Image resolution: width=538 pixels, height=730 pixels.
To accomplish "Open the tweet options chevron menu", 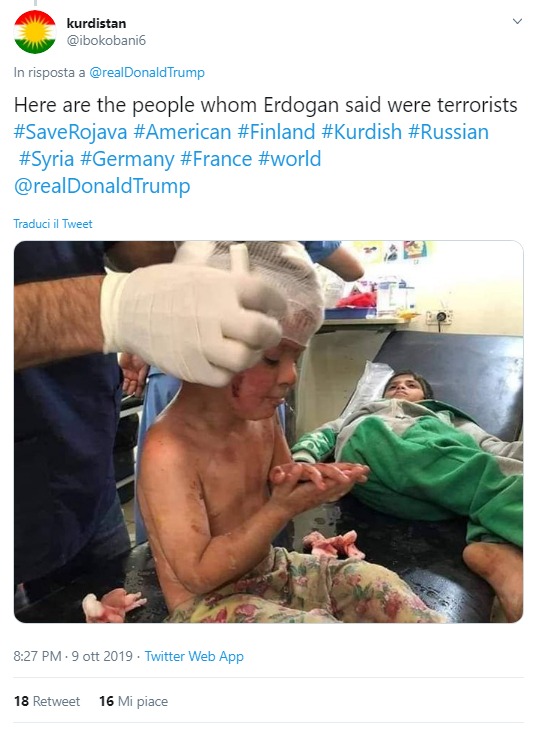I will (517, 21).
